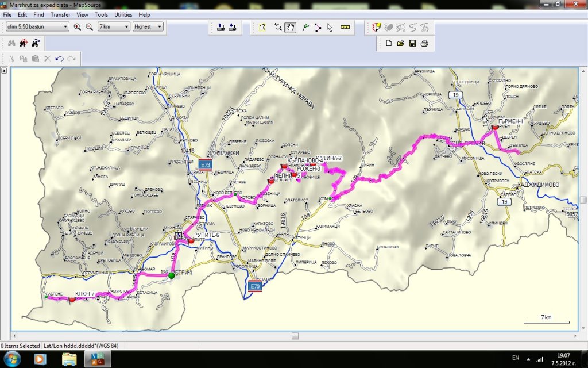This screenshot has height=368, width=588.
Task: Click the Zoom In magnifier button
Action: [78, 27]
